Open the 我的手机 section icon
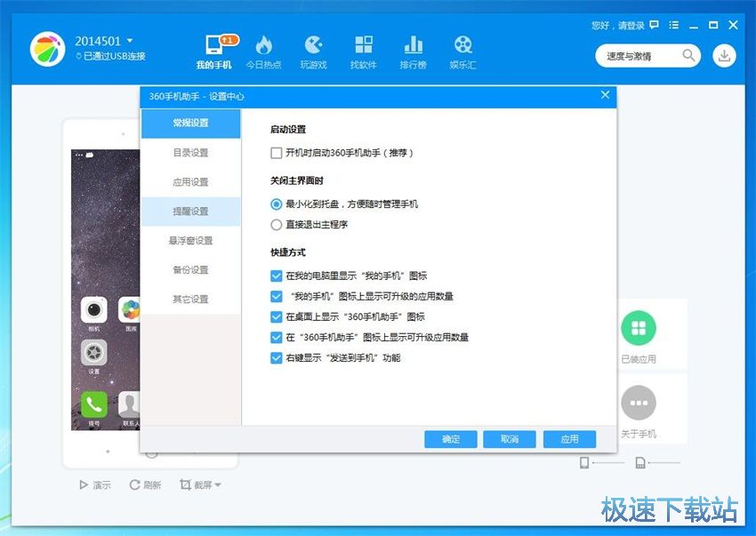This screenshot has width=756, height=536. coord(214,45)
